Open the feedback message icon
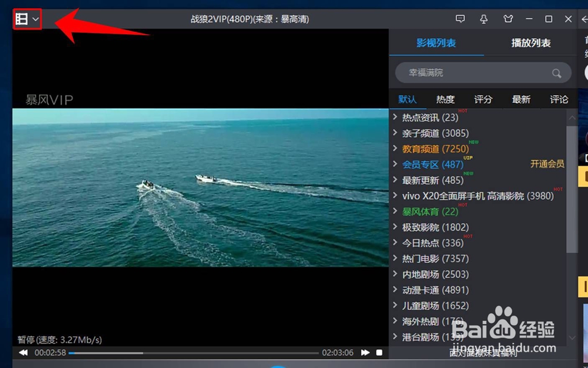 460,19
